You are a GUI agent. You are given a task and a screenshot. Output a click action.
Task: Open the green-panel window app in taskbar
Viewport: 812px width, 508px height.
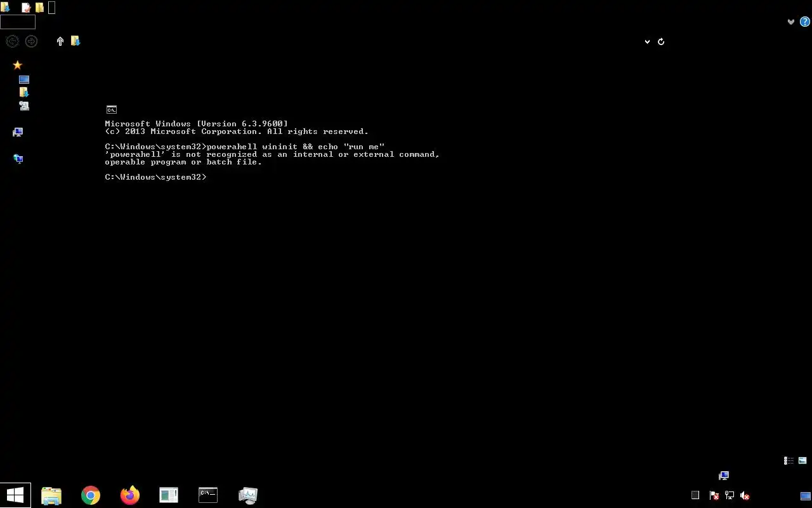click(169, 495)
